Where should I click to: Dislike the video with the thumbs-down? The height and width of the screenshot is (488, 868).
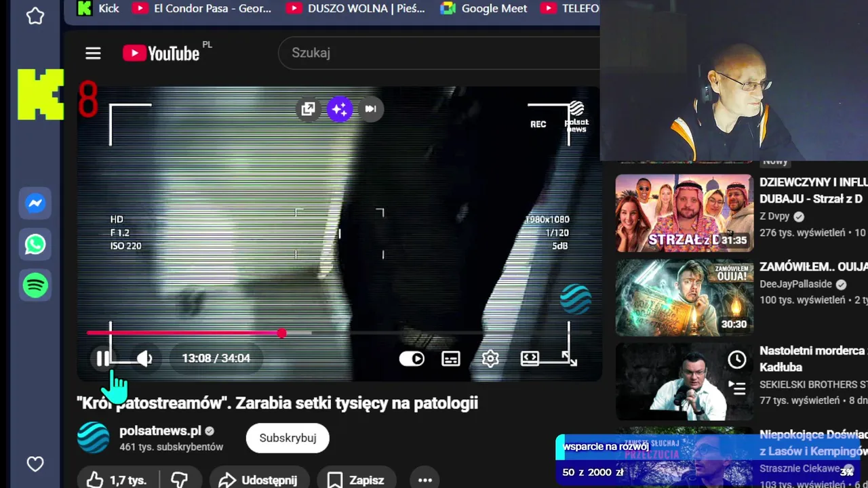pyautogui.click(x=179, y=480)
